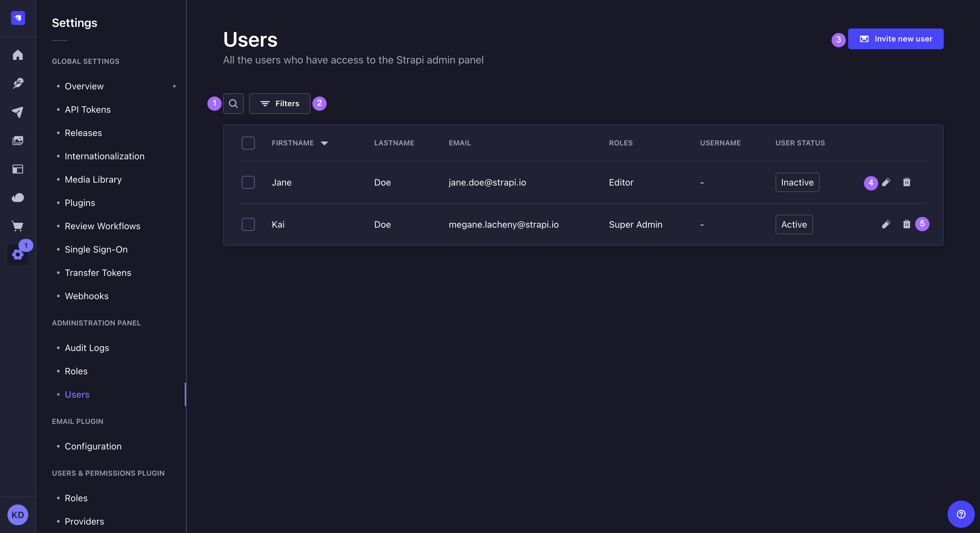
Task: Select the Releases paper plane icon
Action: click(17, 112)
